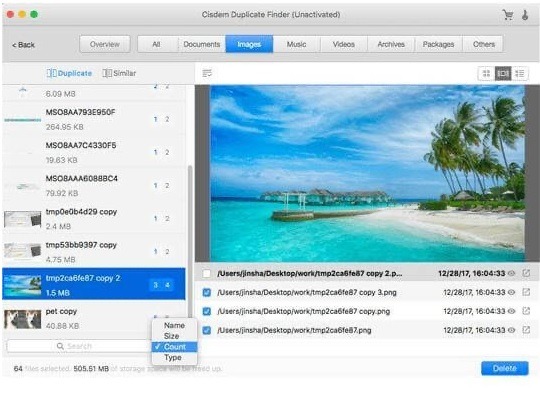Preview eye icon for copy 2.p... file

click(512, 273)
